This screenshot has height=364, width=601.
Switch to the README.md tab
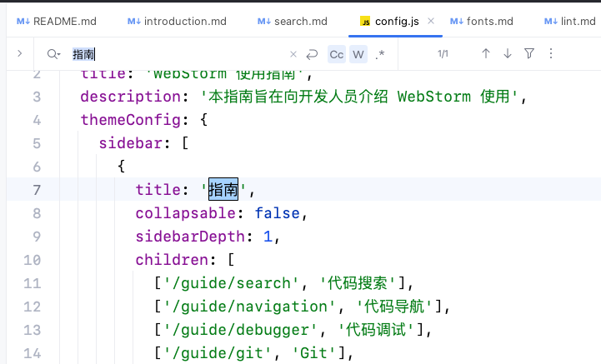(x=58, y=21)
